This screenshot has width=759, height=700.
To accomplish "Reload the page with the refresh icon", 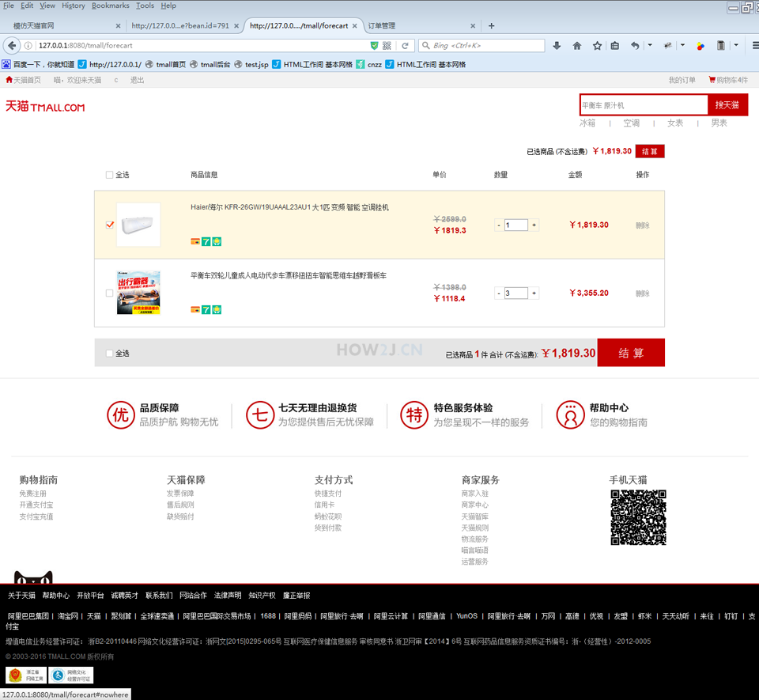I will [x=405, y=46].
